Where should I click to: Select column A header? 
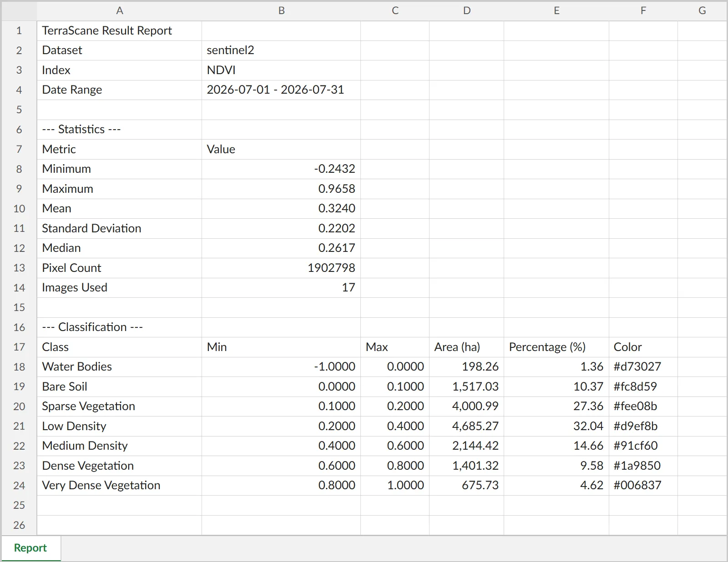tap(119, 10)
